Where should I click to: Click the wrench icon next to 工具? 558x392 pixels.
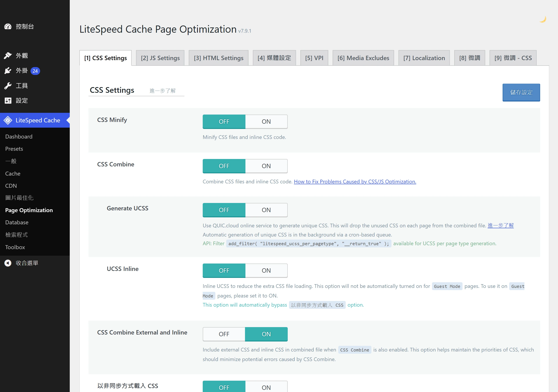[x=8, y=86]
